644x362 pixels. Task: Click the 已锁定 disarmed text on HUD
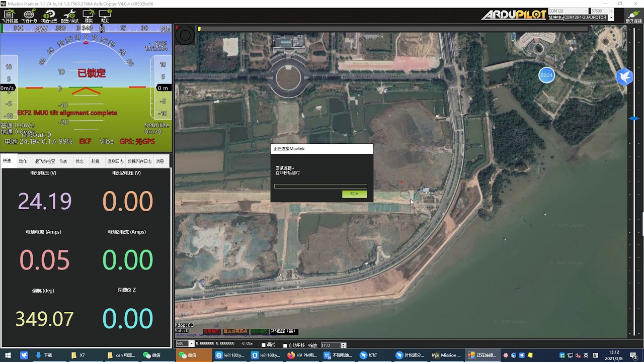pos(92,73)
